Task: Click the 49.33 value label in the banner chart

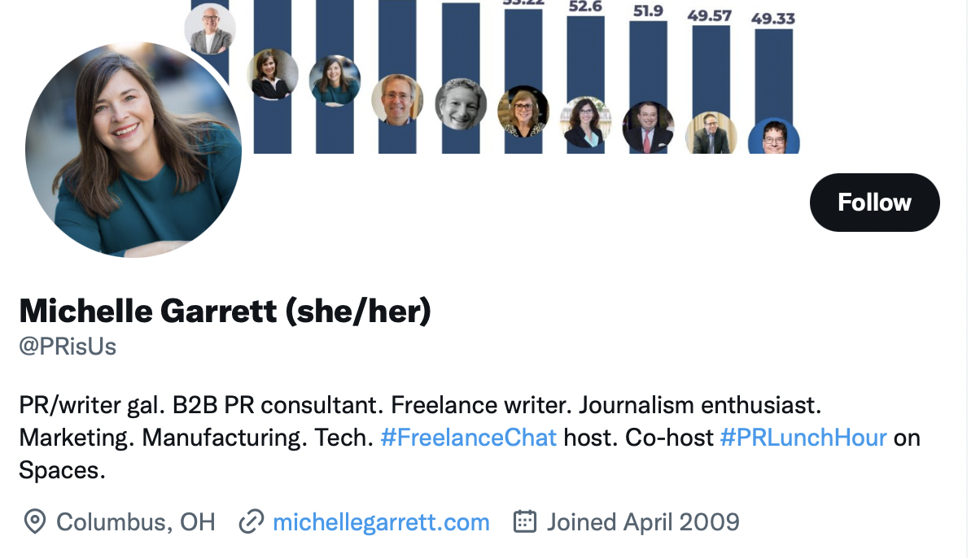Action: coord(772,18)
